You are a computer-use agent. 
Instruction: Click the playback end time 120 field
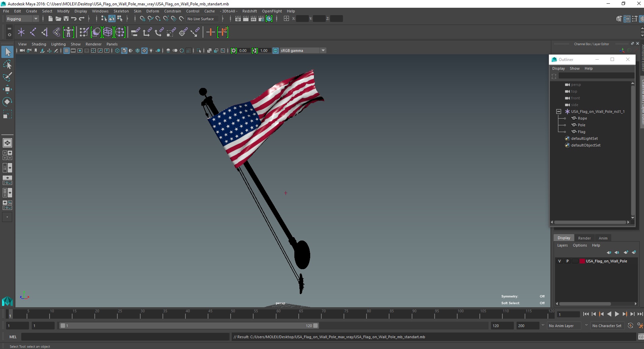click(x=502, y=326)
